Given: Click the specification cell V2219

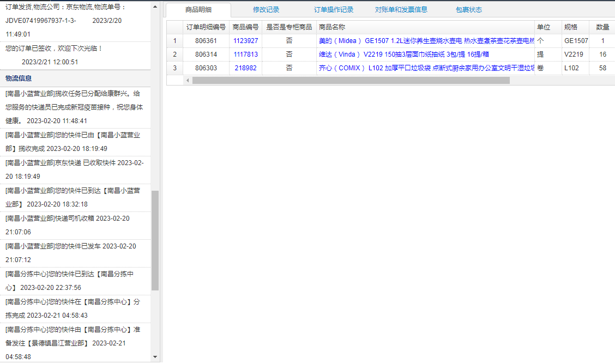Looking at the screenshot, I should coord(575,54).
